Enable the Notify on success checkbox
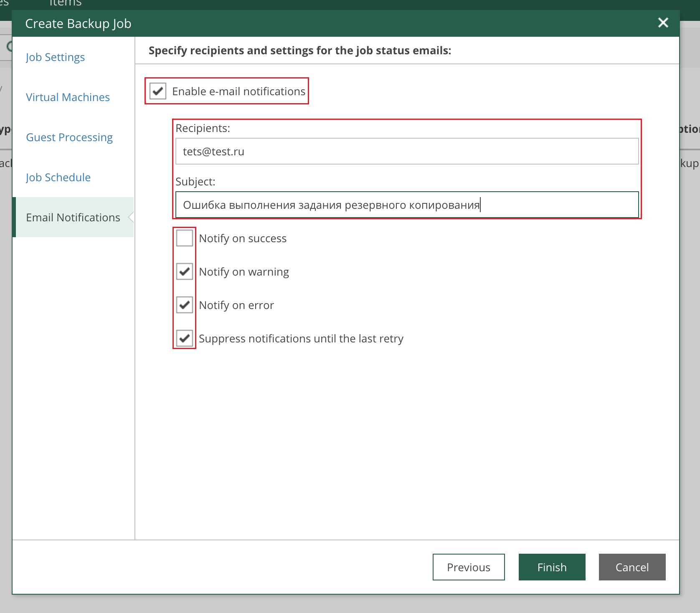The width and height of the screenshot is (700, 613). [x=184, y=238]
